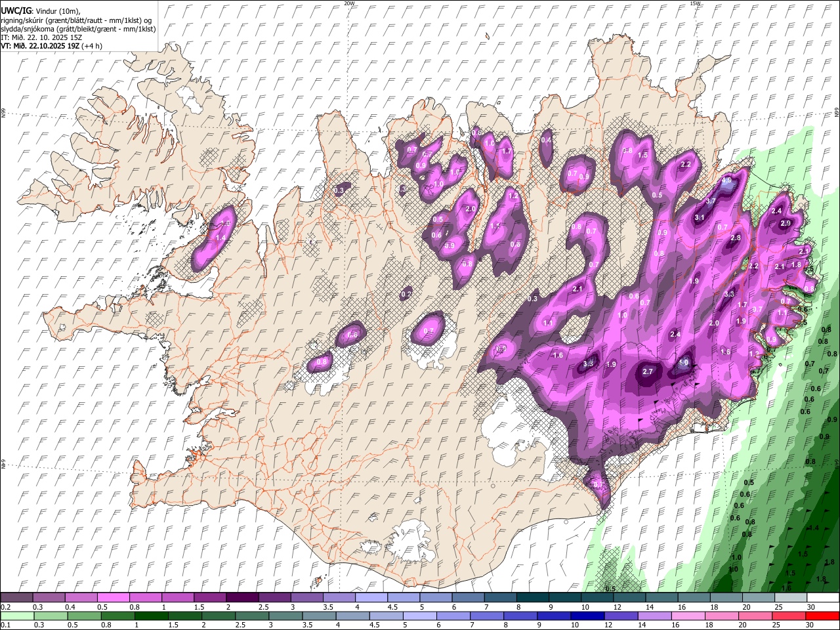Select the darkest green rain swatch between 1 and 1.5
840x630 pixels.
point(151,616)
